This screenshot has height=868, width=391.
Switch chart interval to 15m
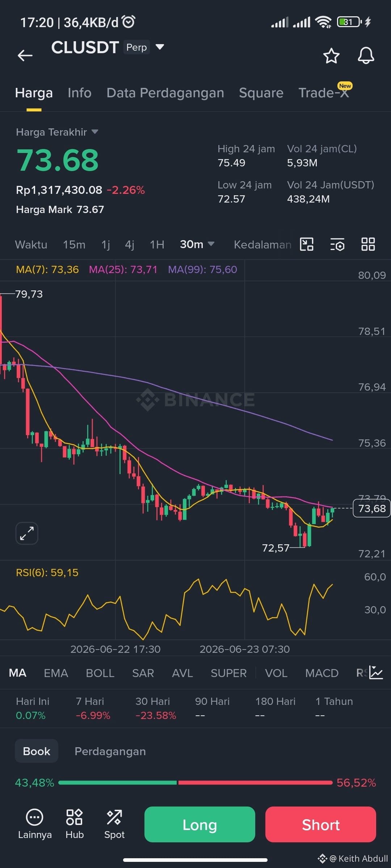click(74, 245)
